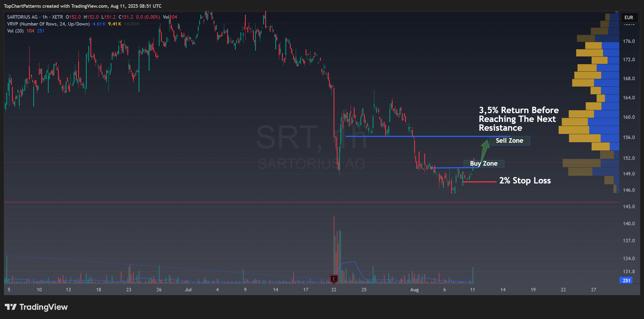Click the blue 251 value in Vol legend

click(40, 31)
